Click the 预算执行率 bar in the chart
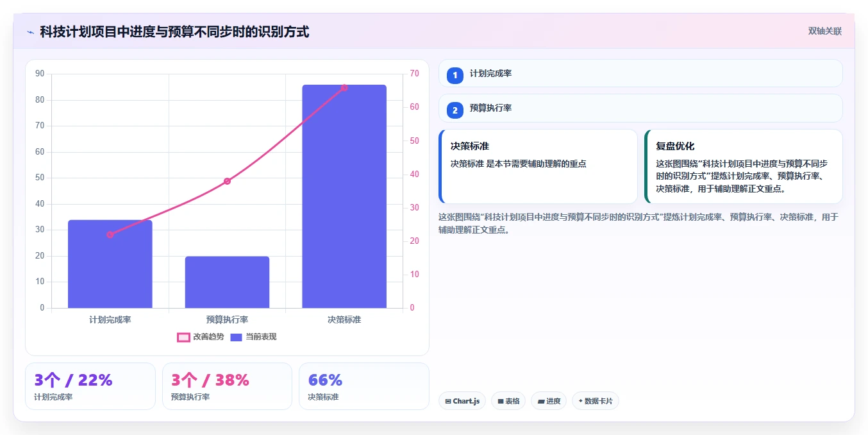The image size is (868, 435). click(x=227, y=282)
